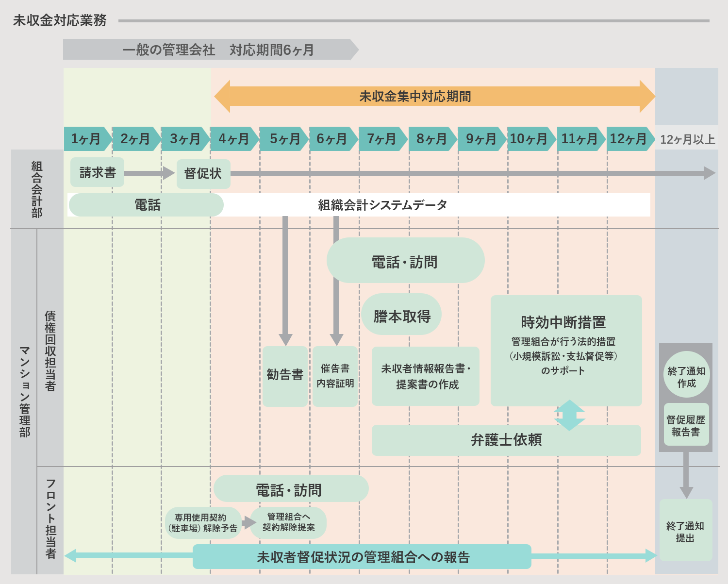Click the 弁護士依頼 bar
Screen dimensions: 728x585
(x=506, y=440)
